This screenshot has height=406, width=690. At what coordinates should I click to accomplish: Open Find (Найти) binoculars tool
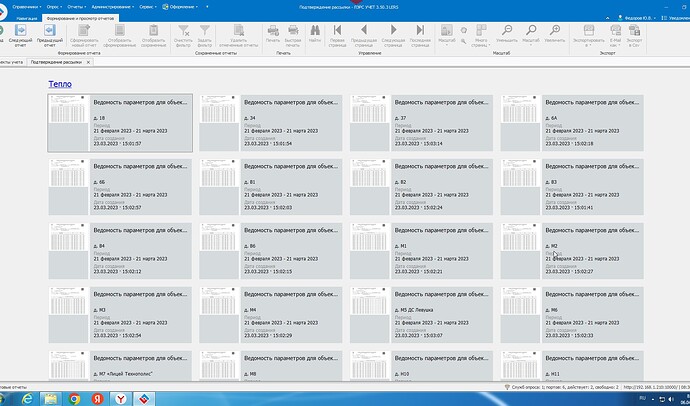pyautogui.click(x=315, y=34)
